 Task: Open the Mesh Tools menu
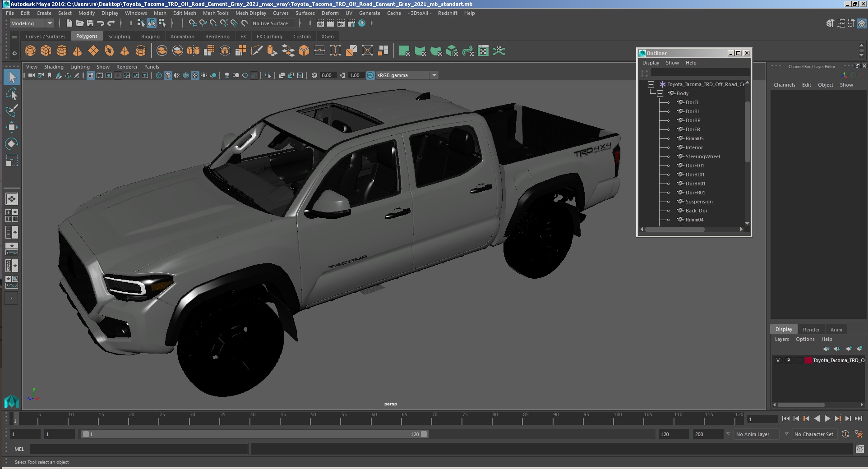(216, 13)
